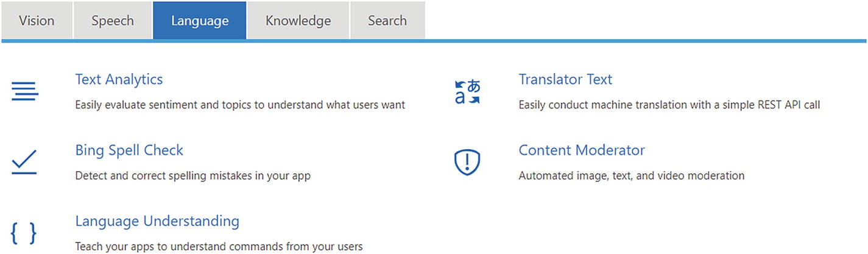Switch to the Vision tab
Viewport: 868px width, 254px height.
point(37,21)
